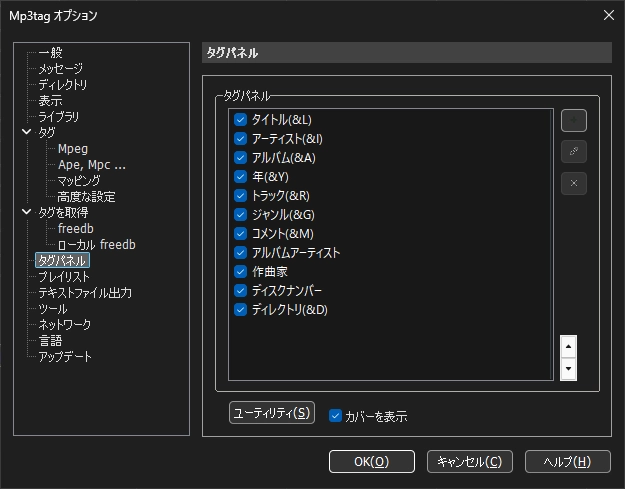The image size is (625, 489).
Task: Disable the カバーを表示 checkbox
Action: pos(335,416)
